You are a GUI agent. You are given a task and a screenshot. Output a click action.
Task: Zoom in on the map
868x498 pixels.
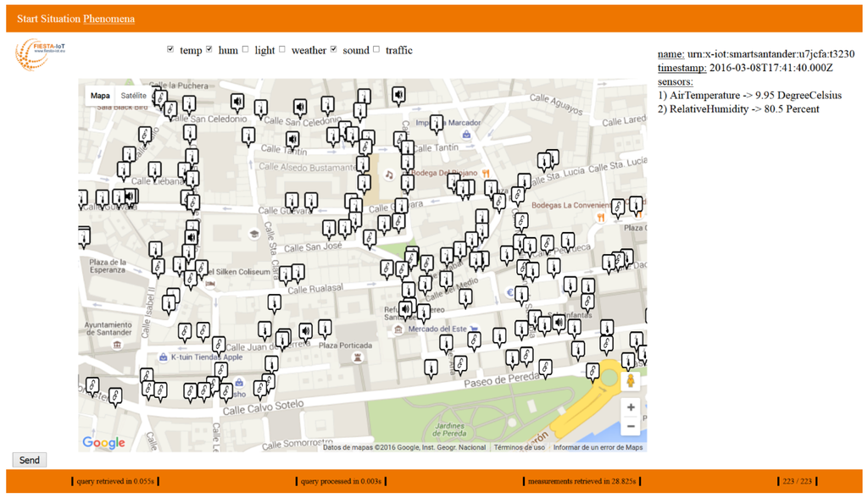(x=631, y=407)
